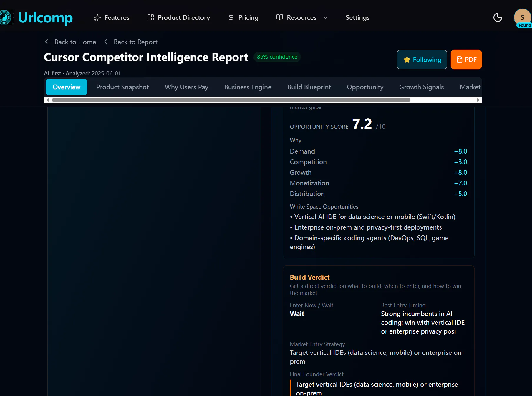Click White Space Opportunities heading
The width and height of the screenshot is (532, 396).
pos(324,207)
